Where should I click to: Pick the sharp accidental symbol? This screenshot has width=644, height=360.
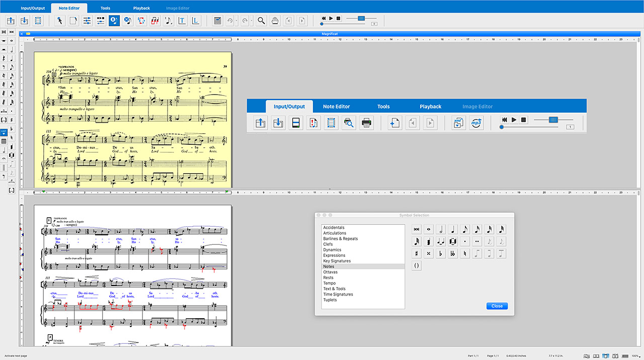tap(417, 253)
